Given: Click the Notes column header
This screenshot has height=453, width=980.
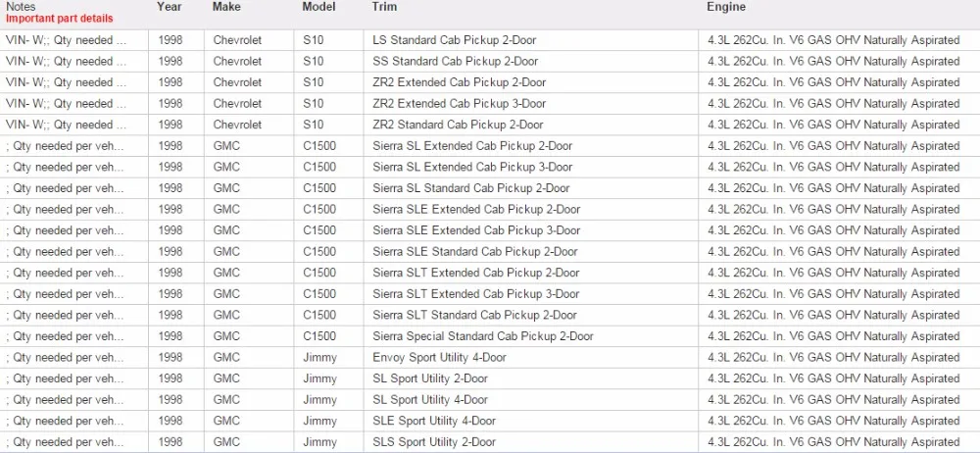Looking at the screenshot, I should [x=22, y=7].
